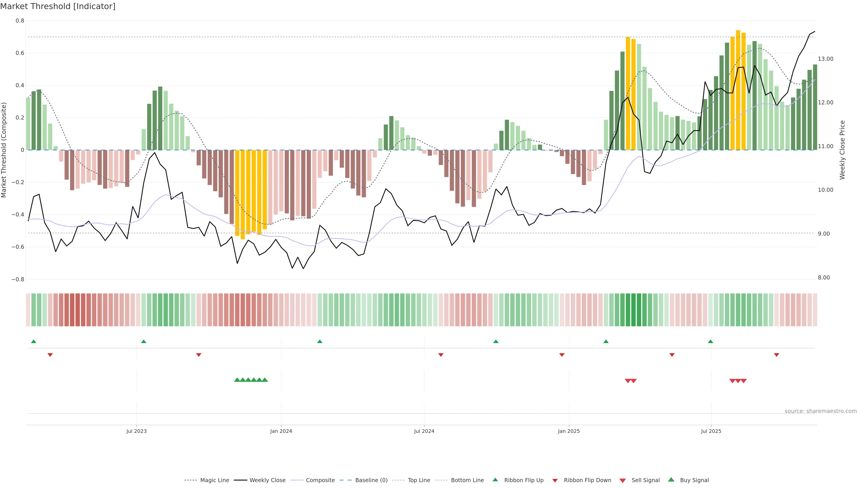Click the Sell Signal legend red triangle
868x488 pixels.
(623, 480)
